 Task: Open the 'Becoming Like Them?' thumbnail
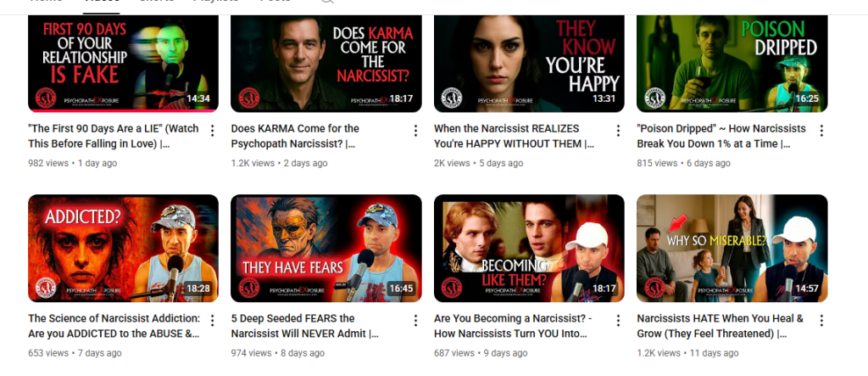(529, 249)
